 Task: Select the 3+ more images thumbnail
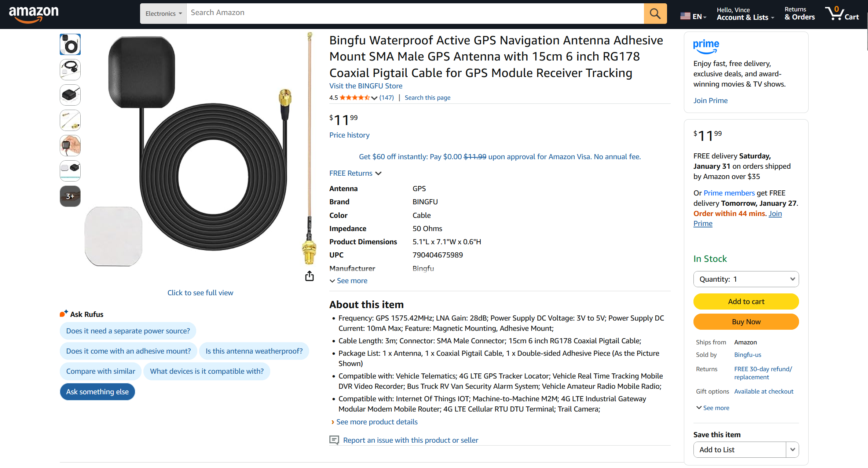point(70,196)
